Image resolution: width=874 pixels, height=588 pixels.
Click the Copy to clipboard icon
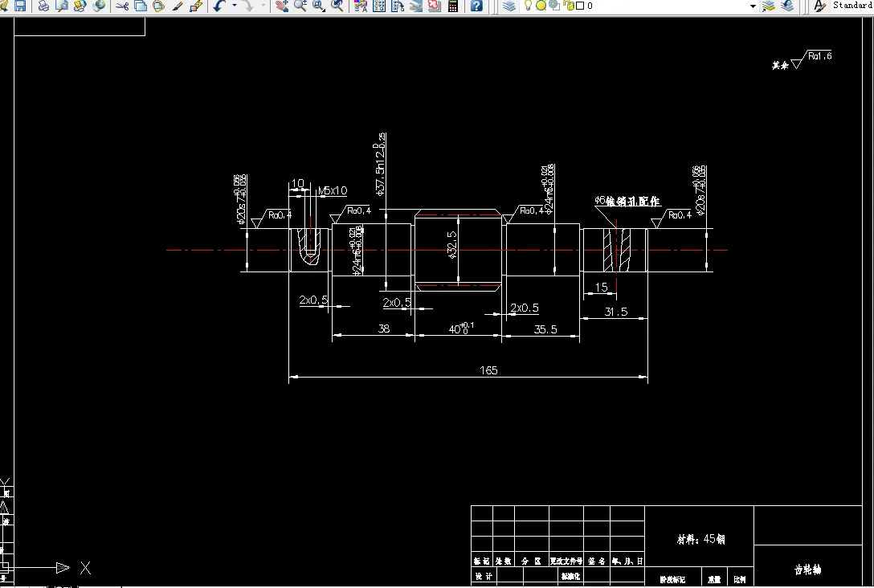[141, 6]
